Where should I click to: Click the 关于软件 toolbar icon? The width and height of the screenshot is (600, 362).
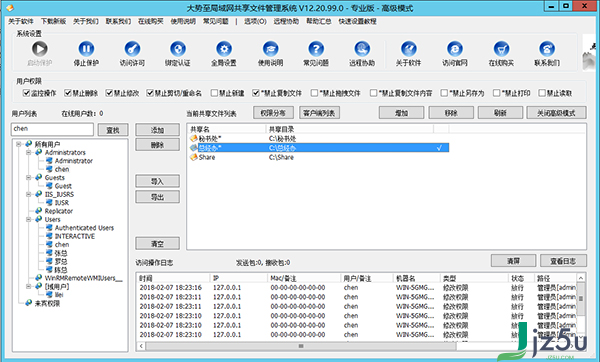409,49
